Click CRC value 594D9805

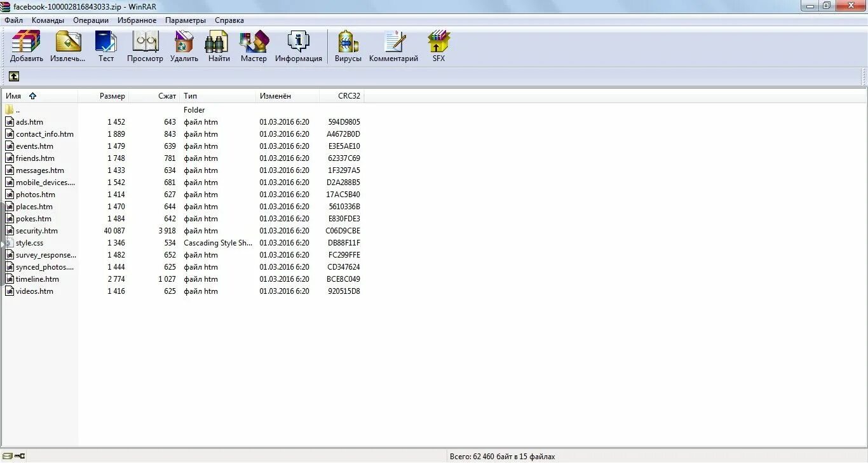point(344,122)
